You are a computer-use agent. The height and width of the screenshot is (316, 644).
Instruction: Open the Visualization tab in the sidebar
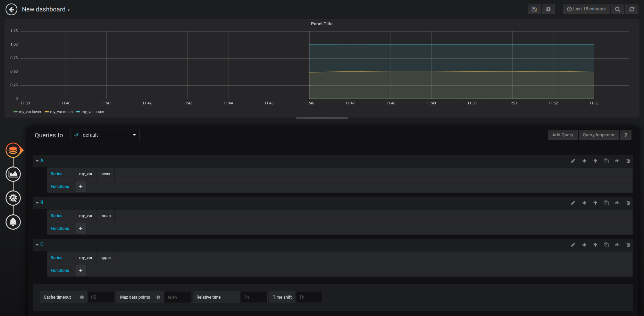(x=13, y=174)
